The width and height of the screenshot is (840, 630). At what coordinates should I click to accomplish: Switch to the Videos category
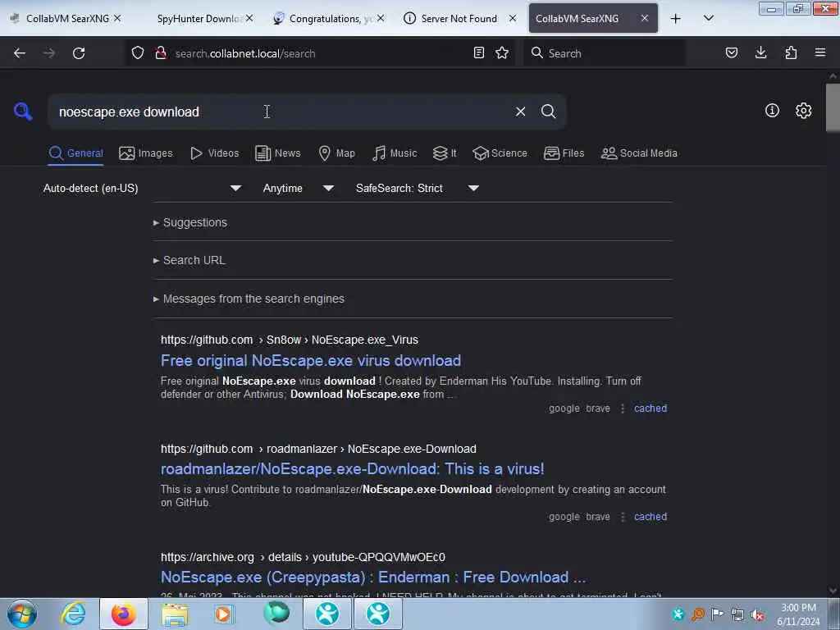[214, 153]
